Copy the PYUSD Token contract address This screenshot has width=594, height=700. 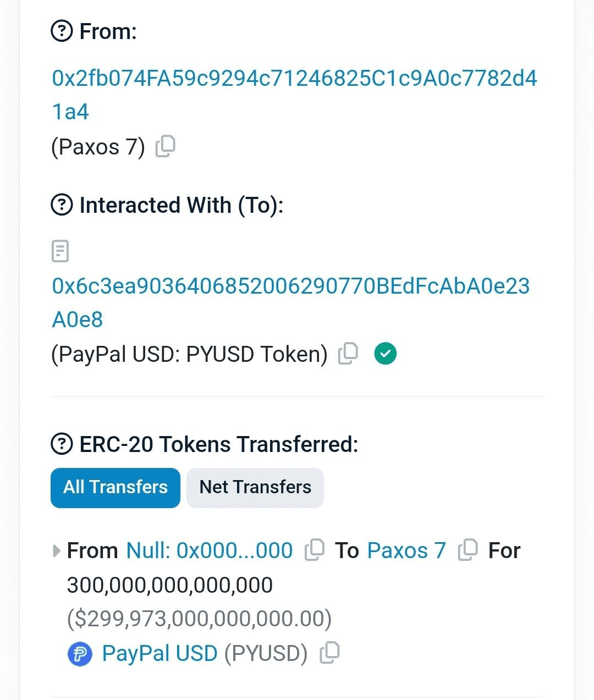click(348, 354)
